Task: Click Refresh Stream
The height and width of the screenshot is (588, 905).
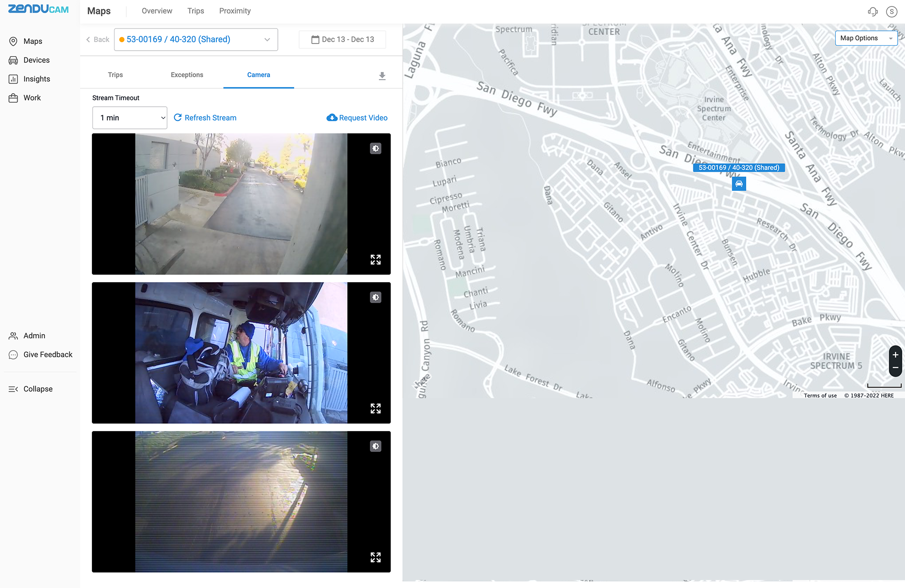Action: [205, 118]
